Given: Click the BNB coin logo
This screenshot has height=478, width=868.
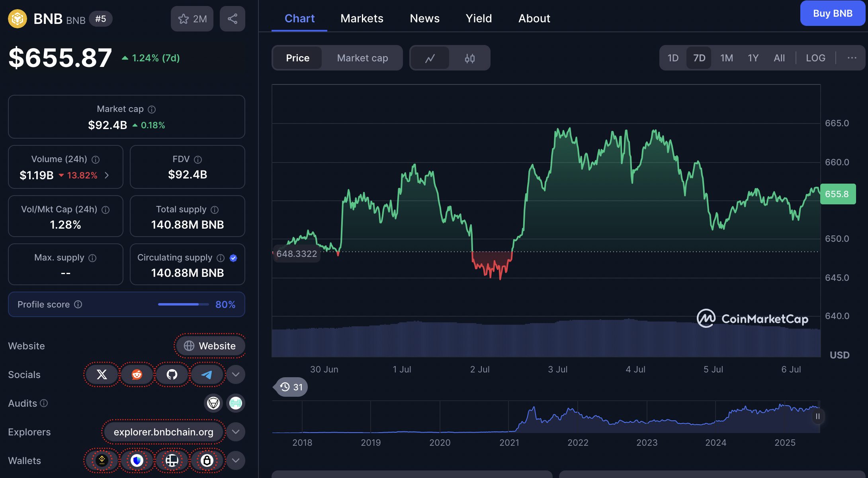Looking at the screenshot, I should tap(18, 19).
